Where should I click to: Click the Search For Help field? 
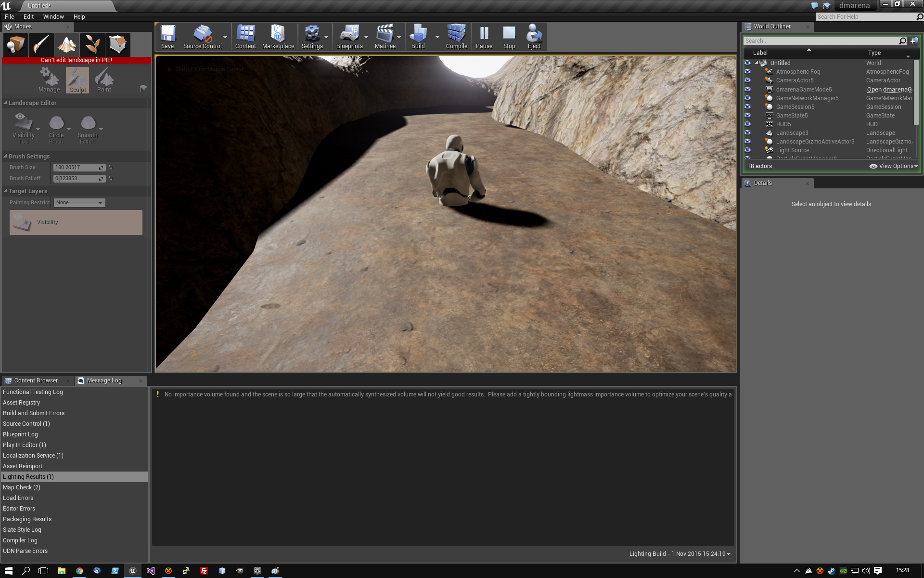(x=865, y=17)
